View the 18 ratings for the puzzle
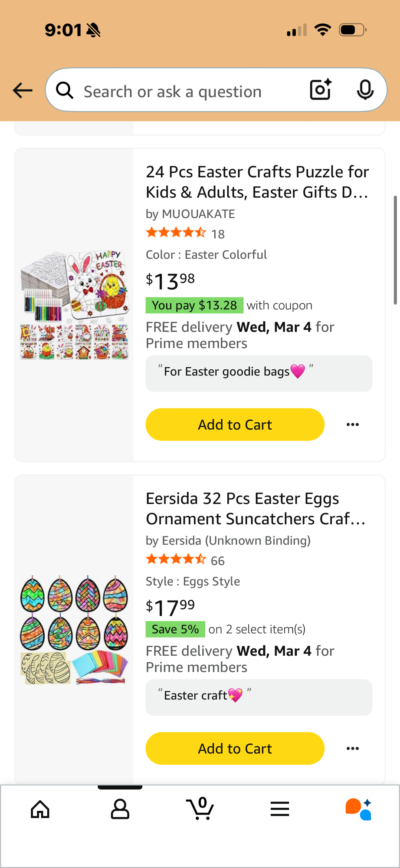 (x=217, y=234)
